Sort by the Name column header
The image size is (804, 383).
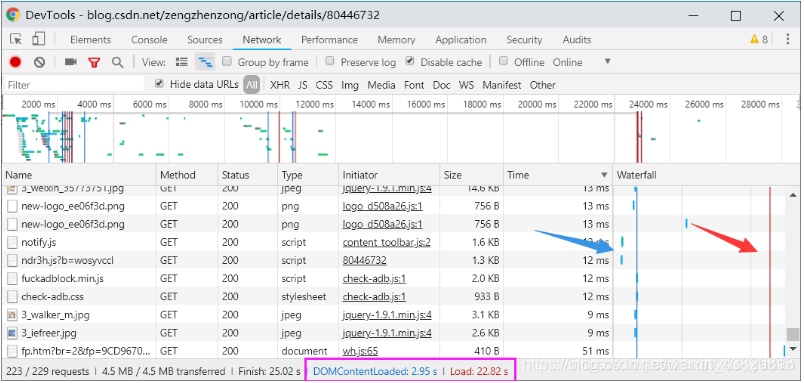[79, 175]
